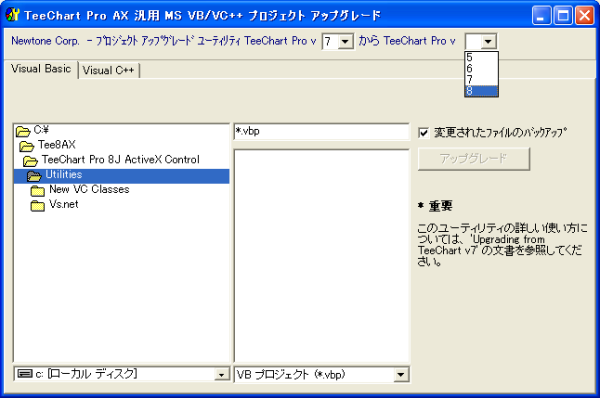Switch to the Visual C++ tab
600x398 pixels.
[109, 70]
